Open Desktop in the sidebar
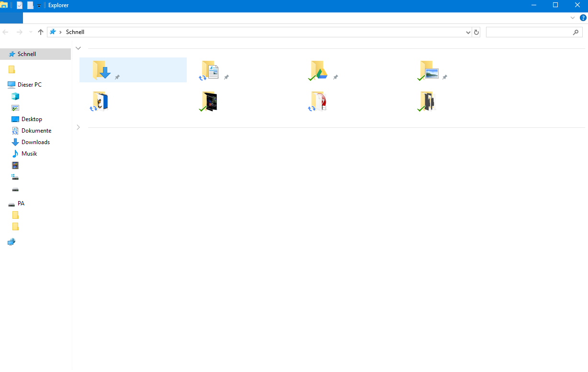Image resolution: width=588 pixels, height=372 pixels. tap(32, 119)
